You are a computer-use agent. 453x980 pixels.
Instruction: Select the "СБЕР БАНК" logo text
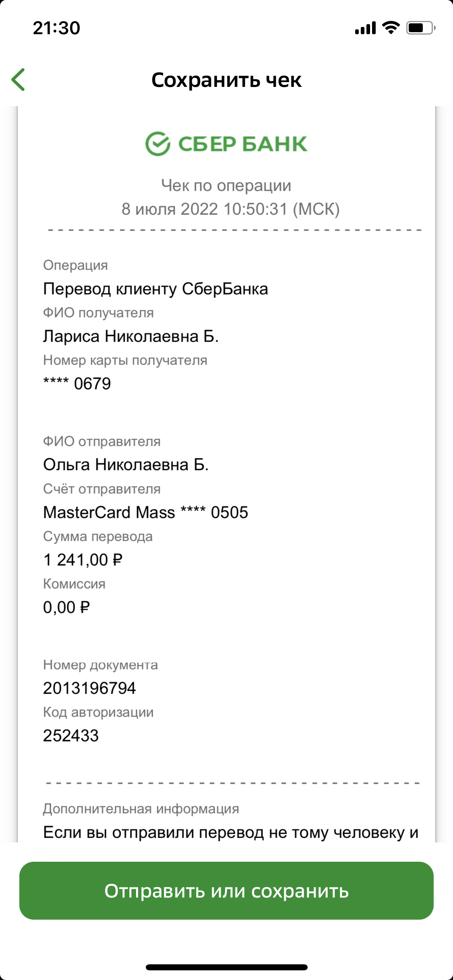pos(242,144)
